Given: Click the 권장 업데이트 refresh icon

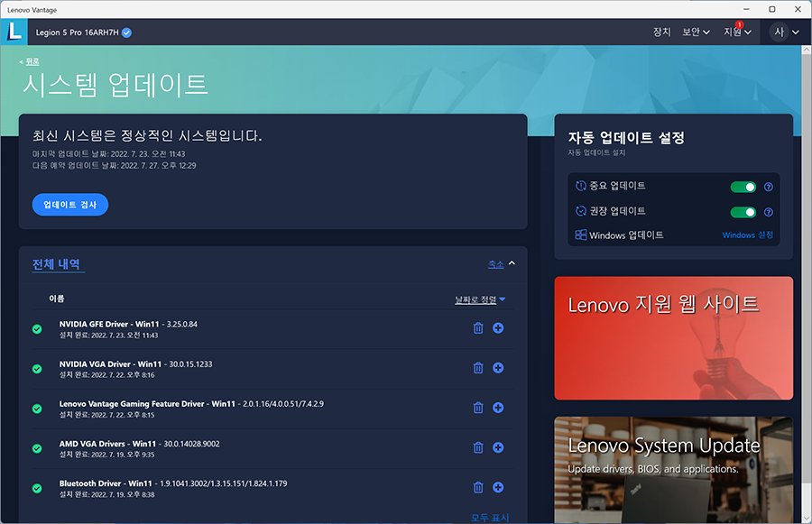Looking at the screenshot, I should click(x=581, y=211).
